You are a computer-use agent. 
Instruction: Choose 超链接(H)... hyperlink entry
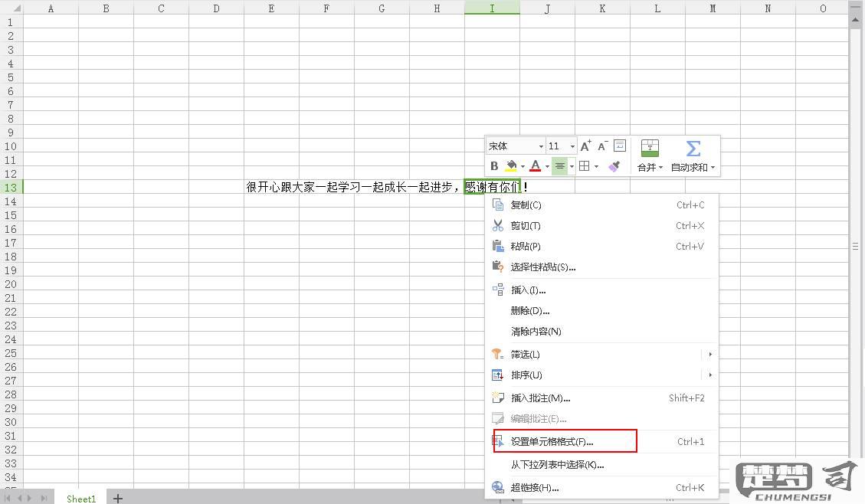(x=601, y=487)
